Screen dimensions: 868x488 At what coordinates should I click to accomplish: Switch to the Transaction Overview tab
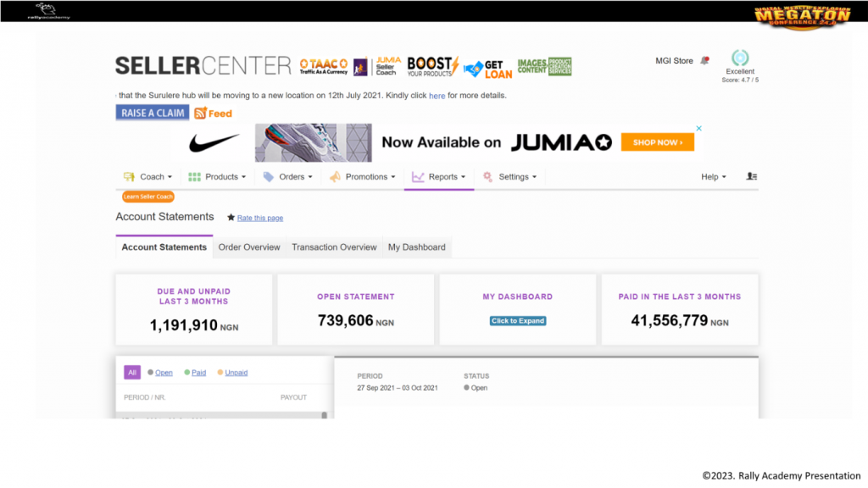coord(334,247)
